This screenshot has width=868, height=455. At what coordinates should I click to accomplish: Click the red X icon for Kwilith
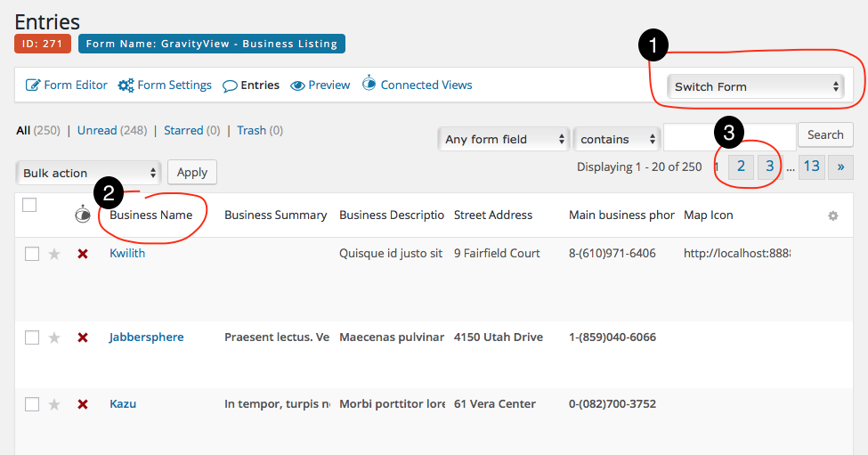tap(83, 254)
